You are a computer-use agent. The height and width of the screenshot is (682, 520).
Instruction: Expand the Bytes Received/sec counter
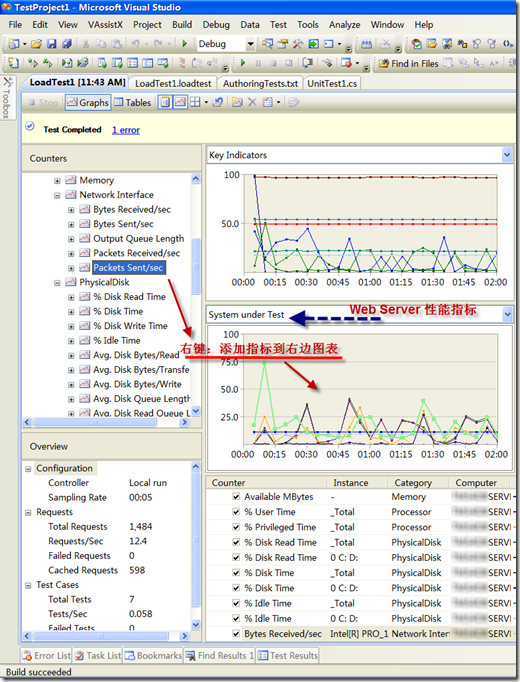pyautogui.click(x=71, y=210)
